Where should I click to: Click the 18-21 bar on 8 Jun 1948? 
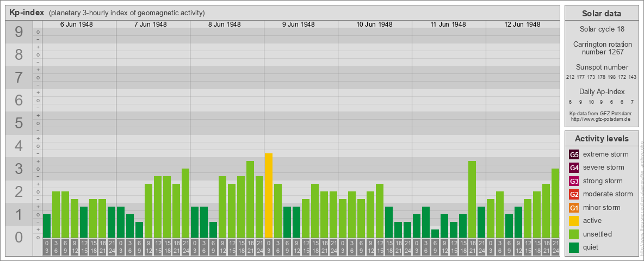pos(250,199)
